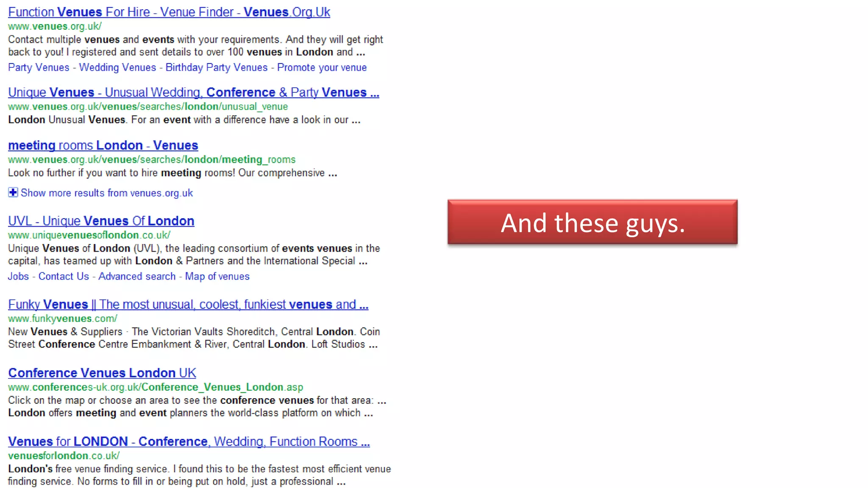Click the venuesforlondon.co.uk green URL

click(x=64, y=456)
